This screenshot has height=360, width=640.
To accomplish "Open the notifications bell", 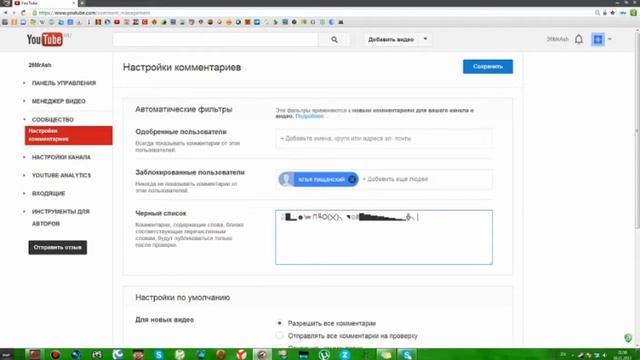I will (579, 39).
